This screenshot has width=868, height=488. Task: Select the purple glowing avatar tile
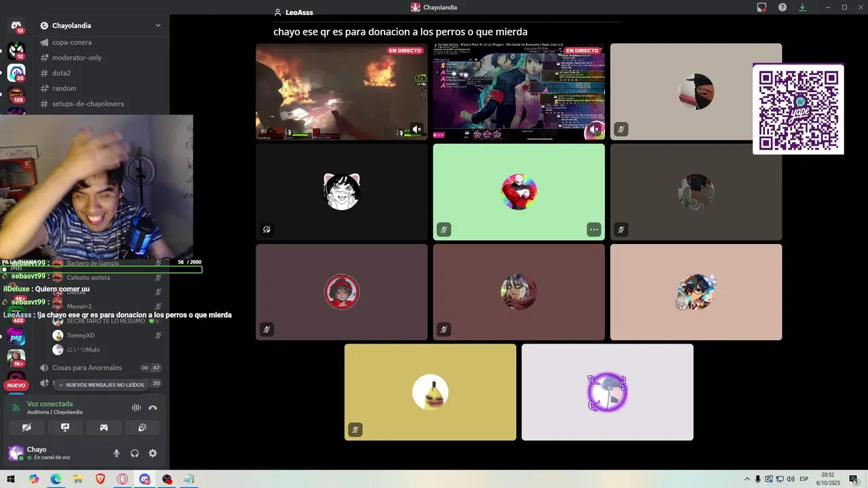pos(608,392)
